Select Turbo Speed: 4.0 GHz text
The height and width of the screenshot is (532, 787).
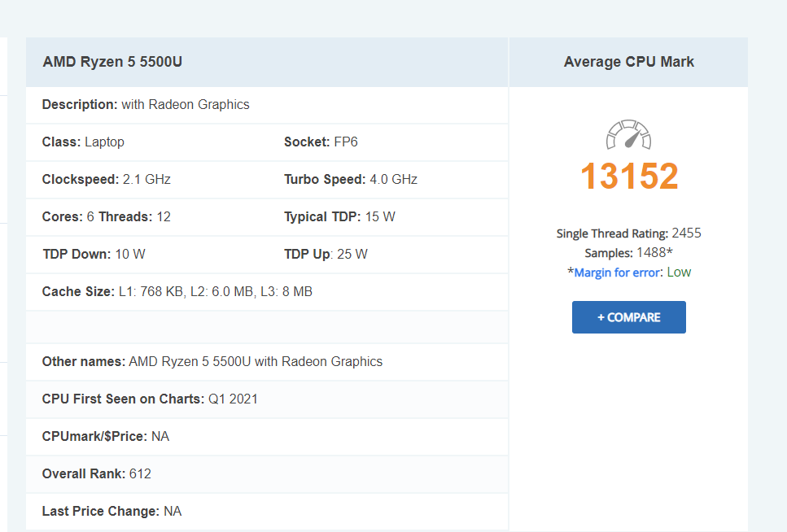pos(350,179)
